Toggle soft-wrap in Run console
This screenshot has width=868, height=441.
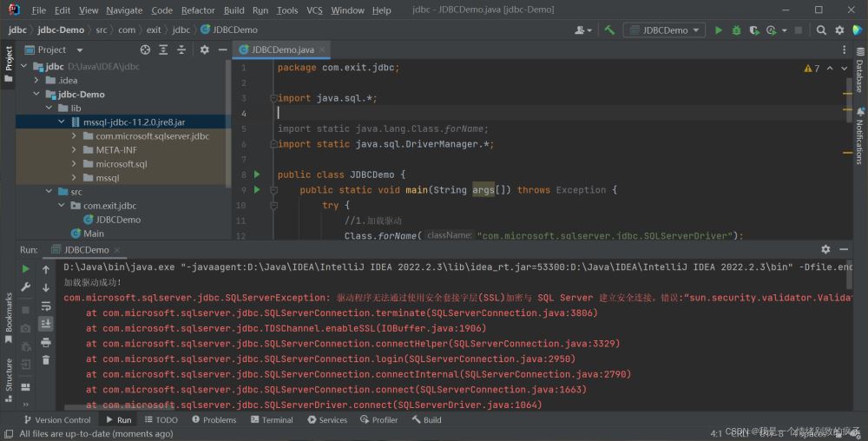point(45,306)
